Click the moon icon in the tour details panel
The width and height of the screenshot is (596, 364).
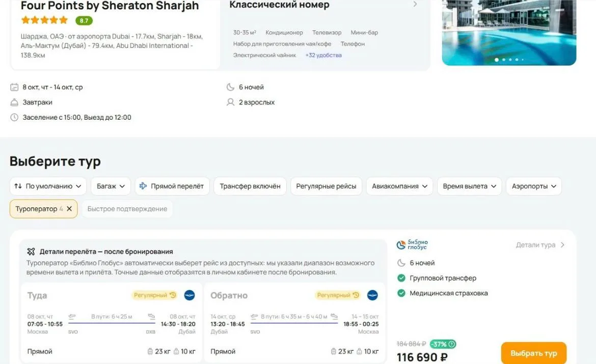click(401, 263)
